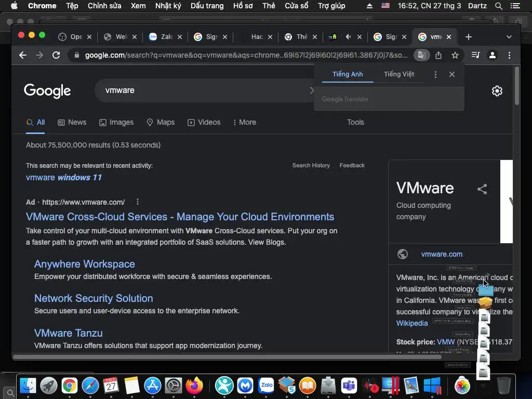Open Calendar showing 27 in Dock
The width and height of the screenshot is (532, 399).
tap(111, 385)
